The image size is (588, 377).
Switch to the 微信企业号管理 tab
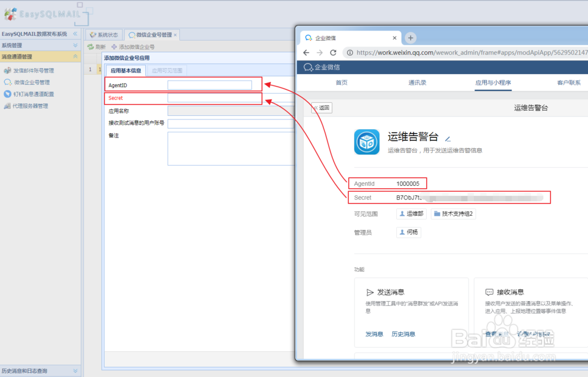point(151,35)
